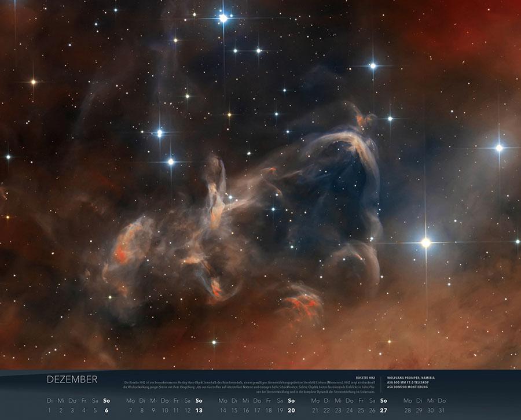Click the date 29 in the last week
Image resolution: width=521 pixels, height=420 pixels.
419,410
